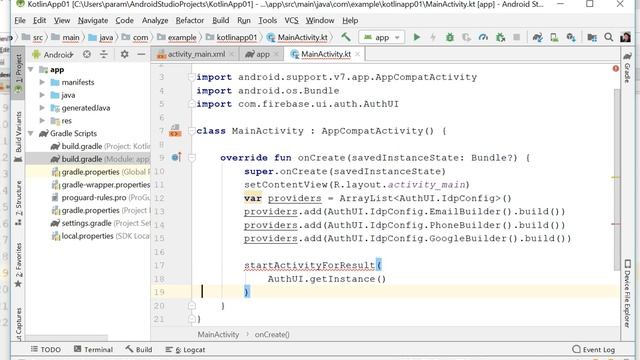Fold the import statements block
This screenshot has width=640, height=360.
click(191, 77)
